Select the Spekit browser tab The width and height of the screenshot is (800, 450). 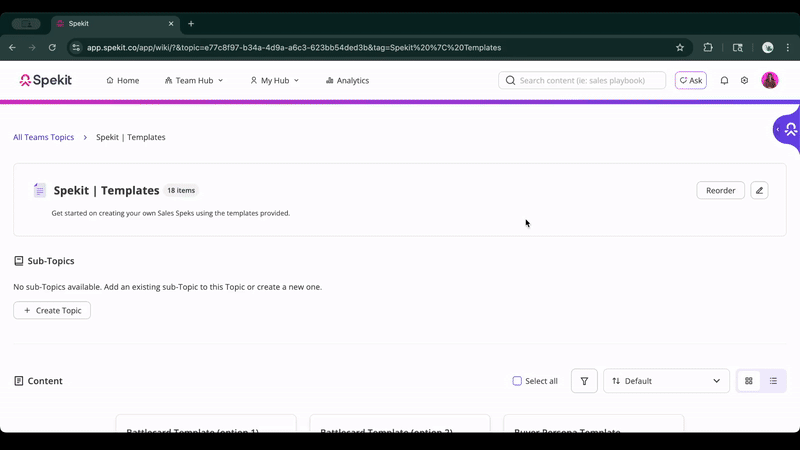pyautogui.click(x=115, y=23)
